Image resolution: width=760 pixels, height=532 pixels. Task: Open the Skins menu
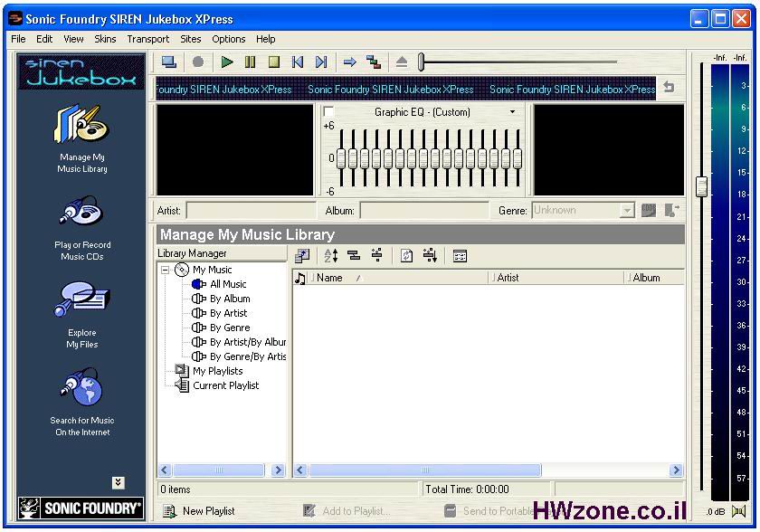[105, 39]
